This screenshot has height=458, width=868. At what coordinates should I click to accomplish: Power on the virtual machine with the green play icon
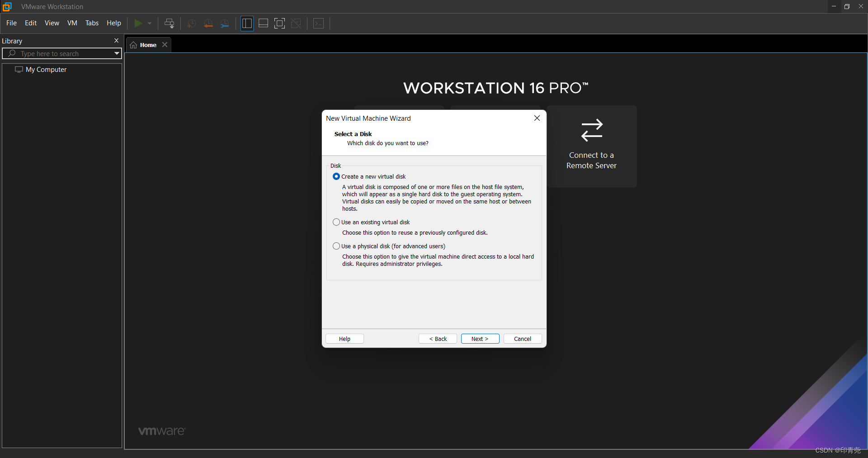138,23
